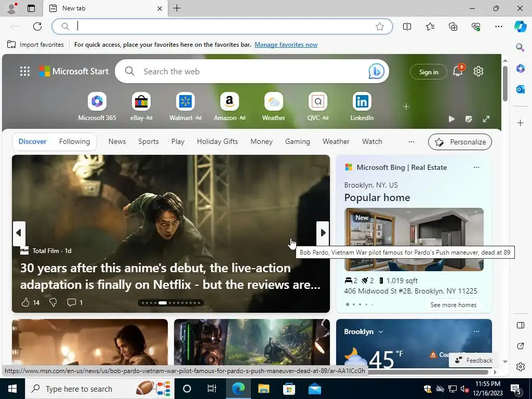The width and height of the screenshot is (532, 399).
Task: Click the Personalize button
Action: point(460,142)
